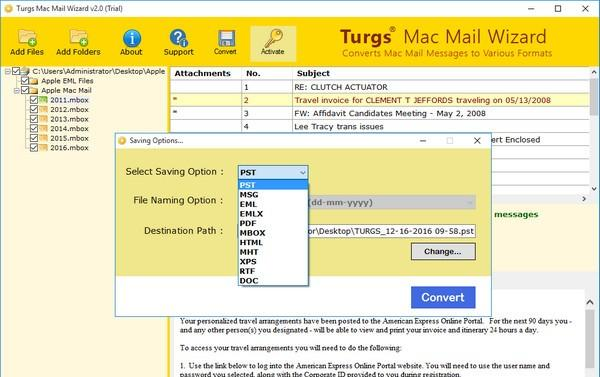The width and height of the screenshot is (600, 377).
Task: Click the Add Files toolbar icon
Action: click(x=27, y=38)
